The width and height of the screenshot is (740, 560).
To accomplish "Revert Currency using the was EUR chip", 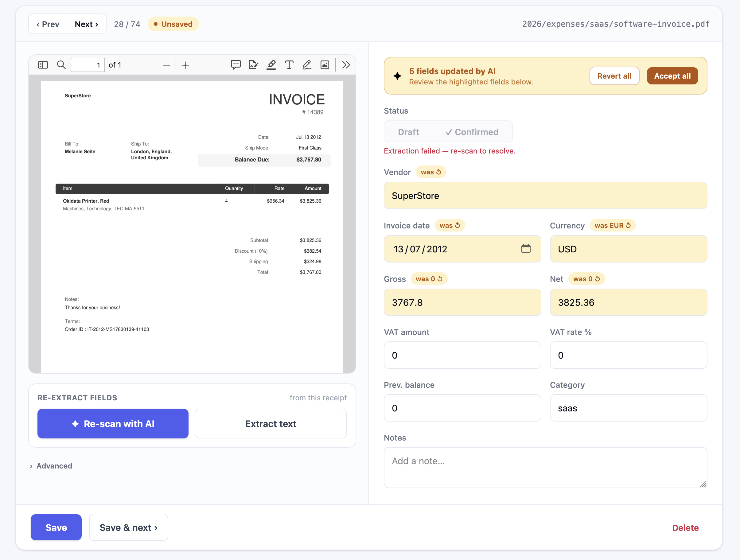I will click(x=613, y=225).
